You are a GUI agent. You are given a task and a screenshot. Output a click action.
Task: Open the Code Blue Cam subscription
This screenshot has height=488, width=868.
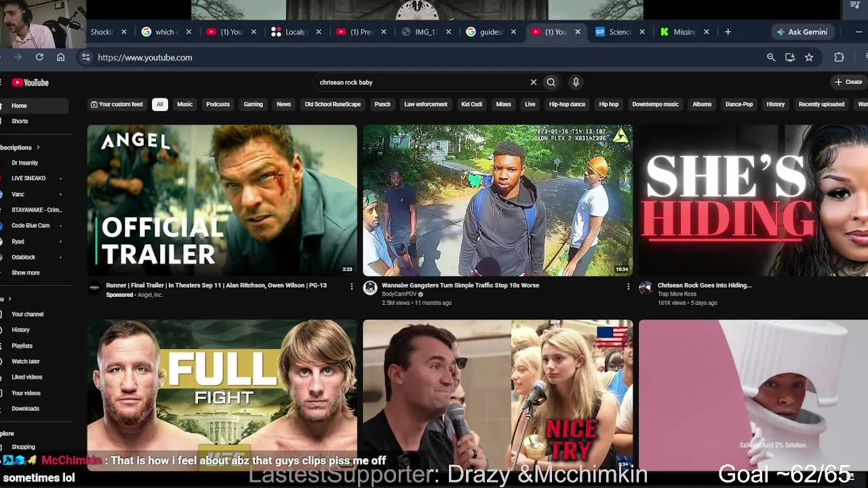(31, 226)
